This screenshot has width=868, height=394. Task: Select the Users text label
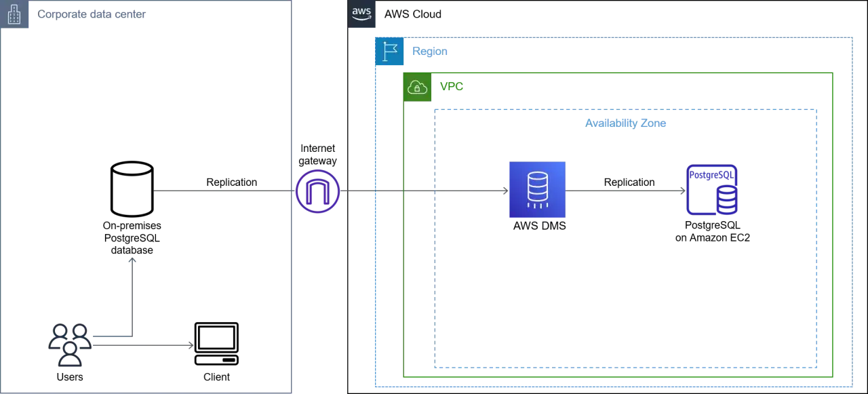[70, 377]
